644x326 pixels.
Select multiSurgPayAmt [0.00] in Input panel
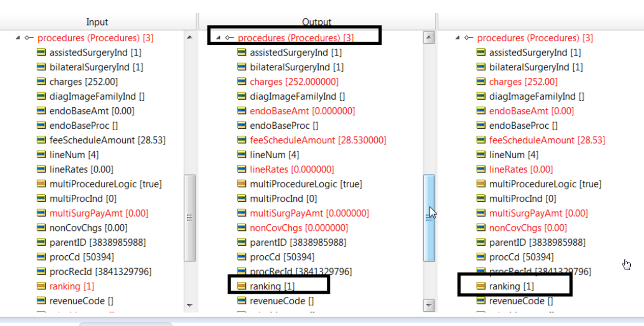pos(99,214)
